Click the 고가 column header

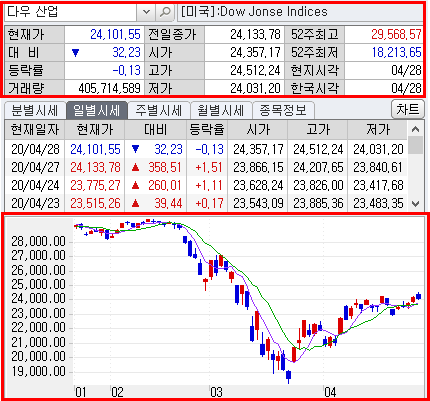(x=318, y=130)
